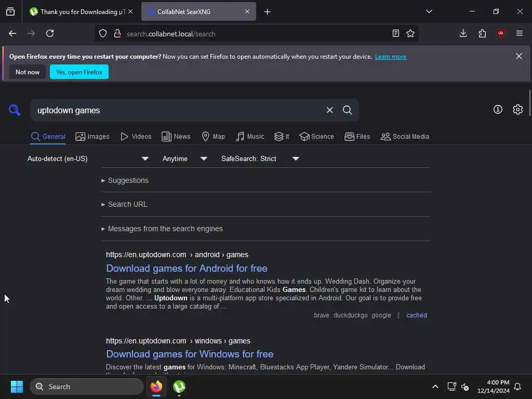The width and height of the screenshot is (532, 399).
Task: Open Windows notifications bell
Action: (x=517, y=387)
